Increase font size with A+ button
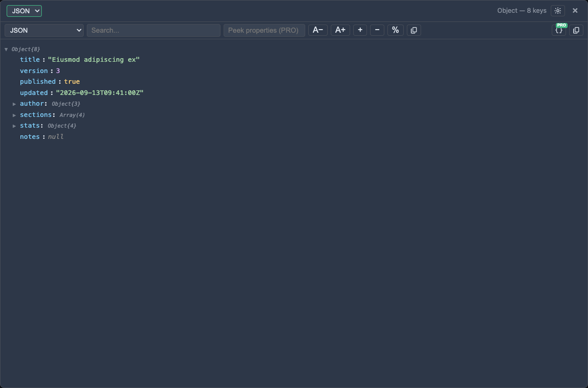 340,30
